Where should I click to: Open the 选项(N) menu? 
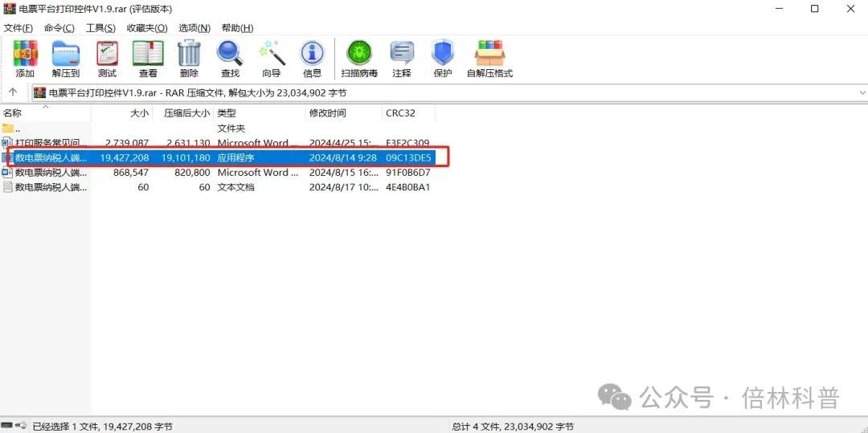pyautogui.click(x=194, y=28)
